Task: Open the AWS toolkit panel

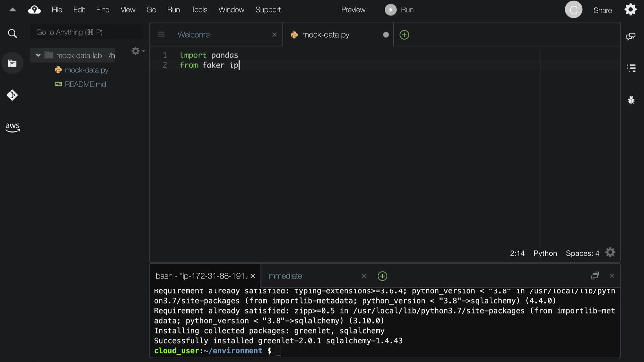Action: [12, 127]
